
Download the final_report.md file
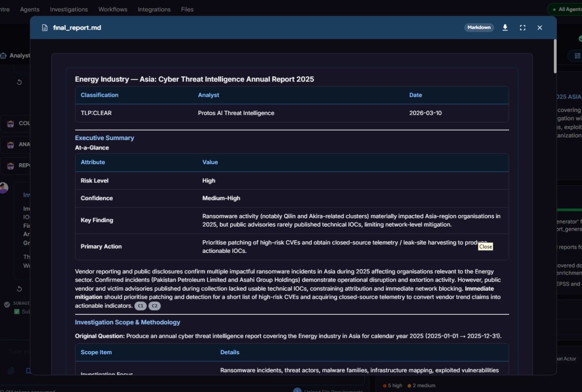pyautogui.click(x=505, y=28)
